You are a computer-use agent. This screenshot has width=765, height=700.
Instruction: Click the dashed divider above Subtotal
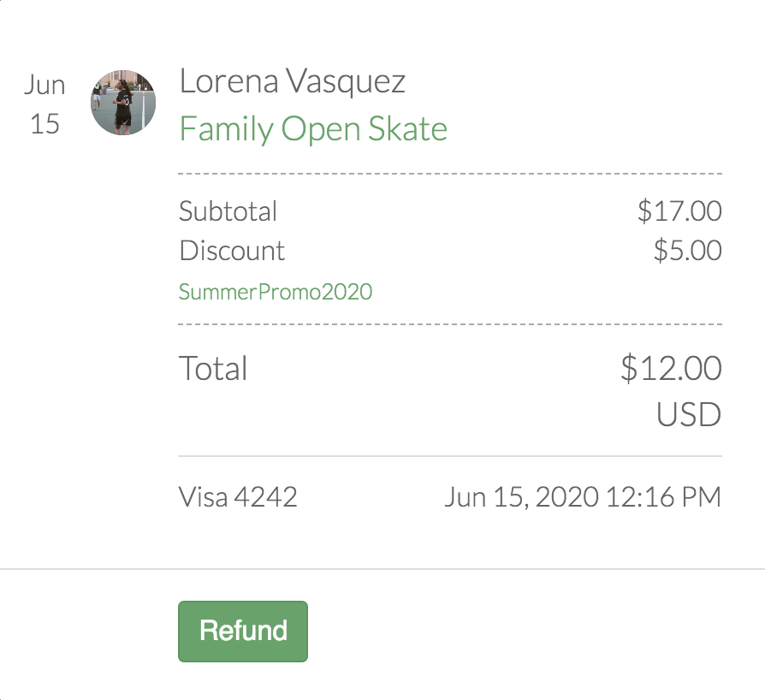450,174
